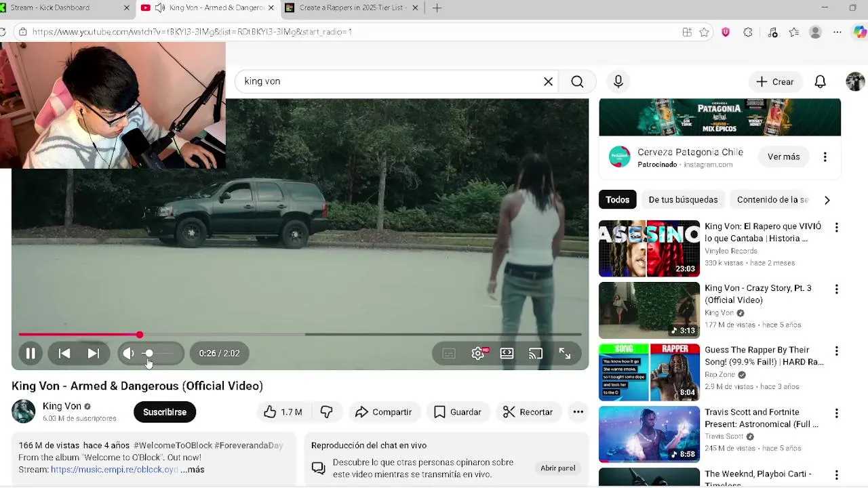Open menu for The Weeknd, Playboi Carti video
Viewport: 868px width, 488px height.
point(836,475)
